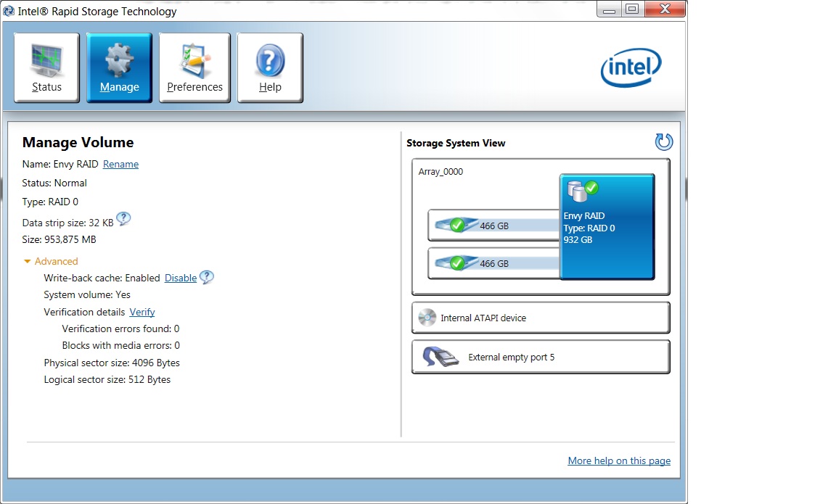Maximize the Intel Rapid Storage window
The width and height of the screenshot is (836, 504).
[x=632, y=9]
